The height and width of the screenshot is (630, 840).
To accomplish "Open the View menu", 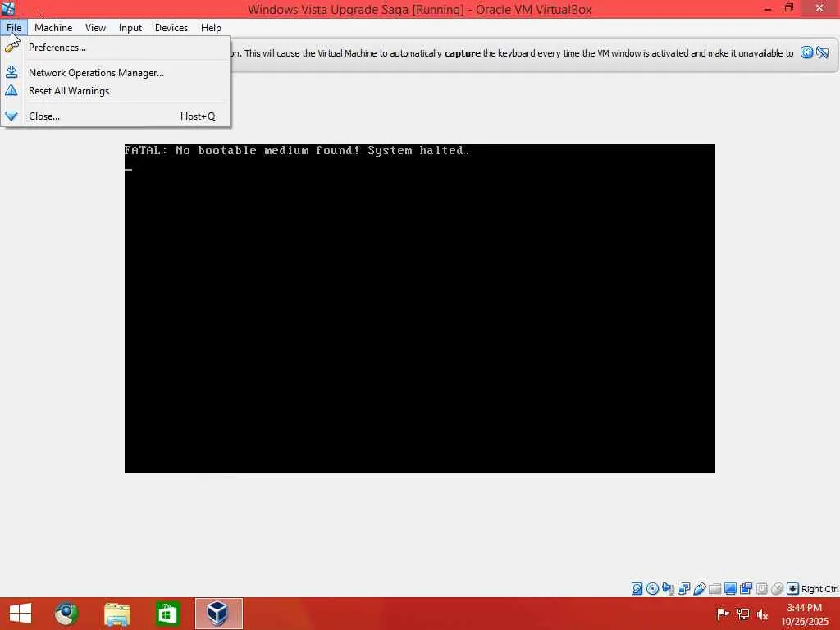I will tap(95, 27).
